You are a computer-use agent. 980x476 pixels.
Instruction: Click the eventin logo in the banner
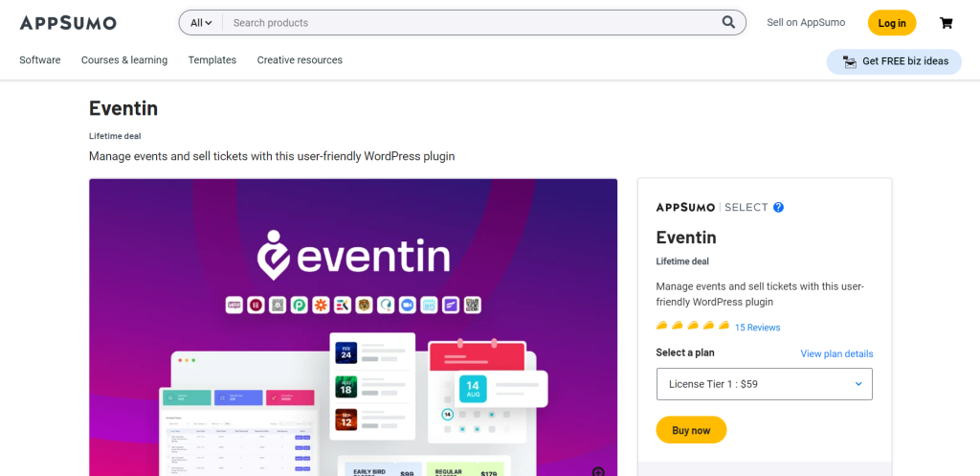point(353,255)
